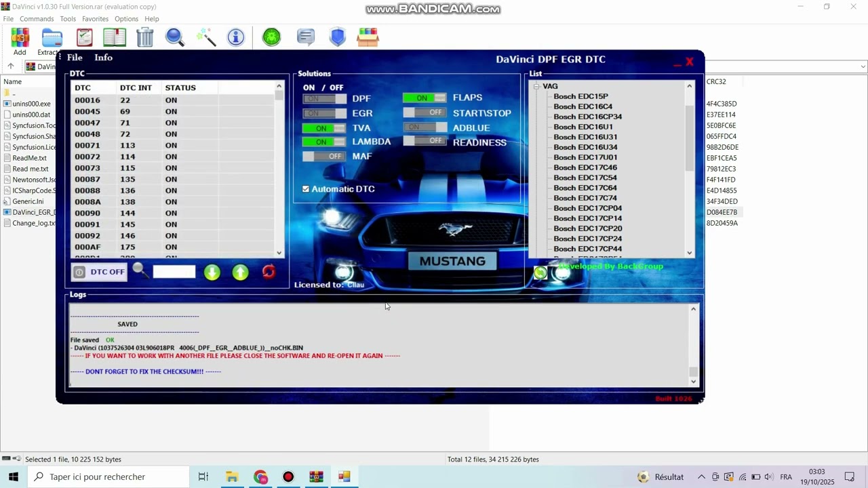Enable the MAF switch
Image resolution: width=868 pixels, height=488 pixels.
pyautogui.click(x=324, y=157)
